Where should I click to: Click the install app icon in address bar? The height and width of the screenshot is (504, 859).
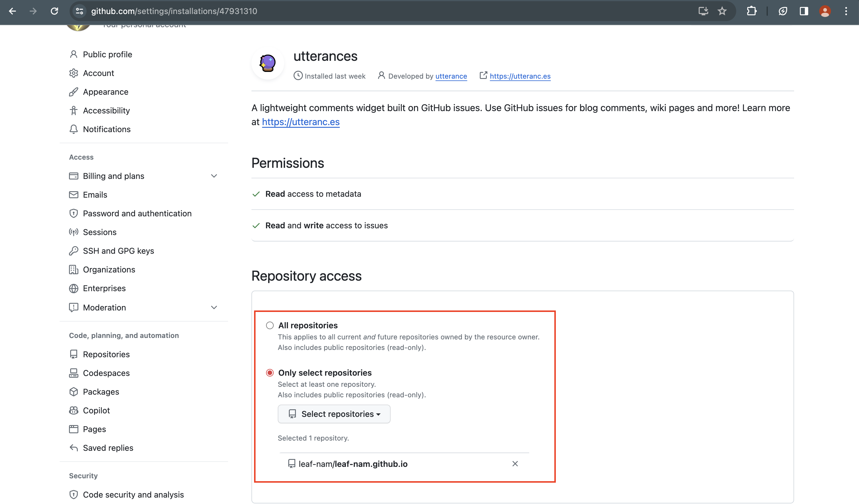(703, 11)
